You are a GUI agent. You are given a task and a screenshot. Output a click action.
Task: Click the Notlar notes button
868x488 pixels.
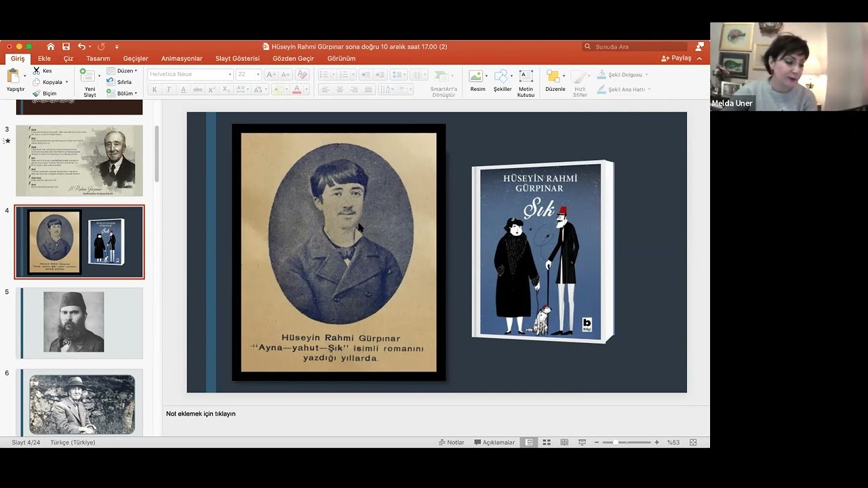point(452,443)
